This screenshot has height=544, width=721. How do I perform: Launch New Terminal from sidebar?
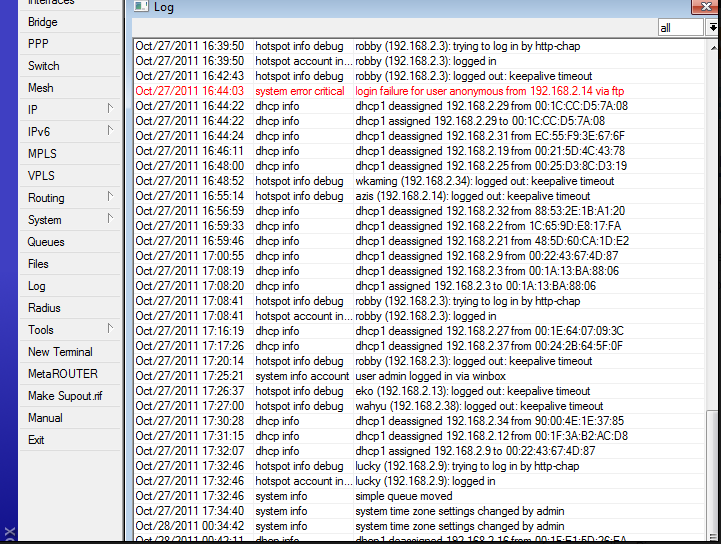[x=60, y=352]
